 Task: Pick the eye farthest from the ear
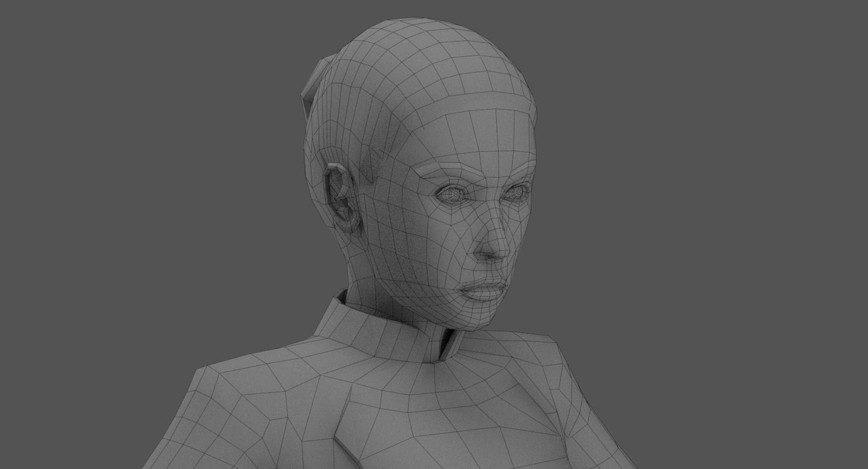517,192
